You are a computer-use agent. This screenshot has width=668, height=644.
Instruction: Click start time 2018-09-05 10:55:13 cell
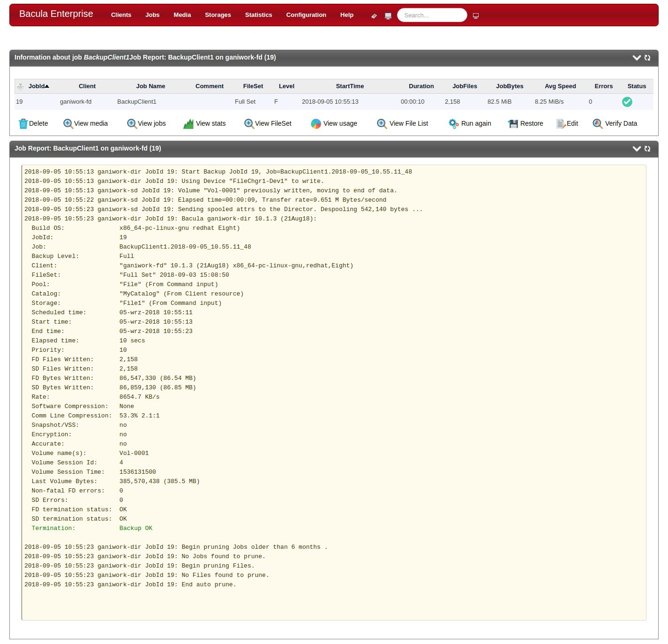point(330,102)
